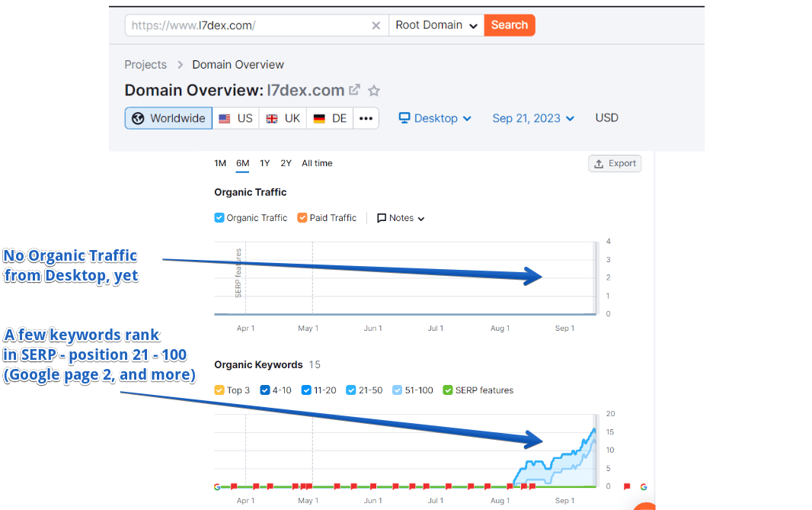Click the Google icon at chart start
812x510 pixels.
[217, 486]
